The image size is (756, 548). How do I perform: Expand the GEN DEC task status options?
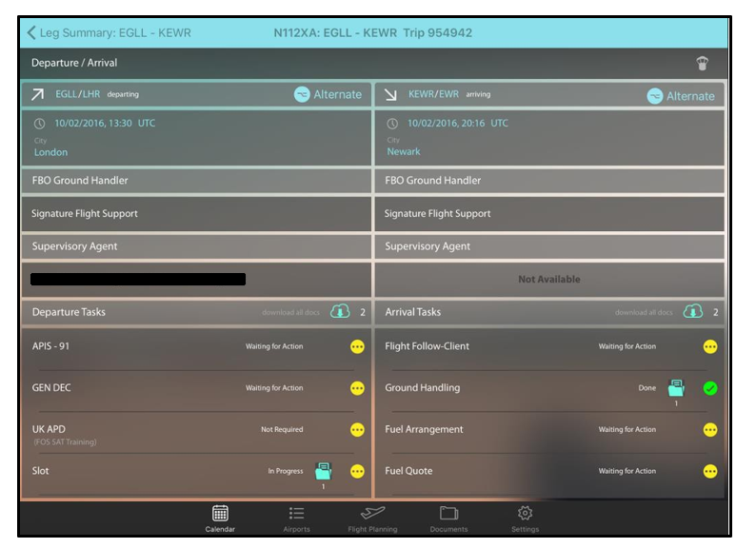point(357,388)
